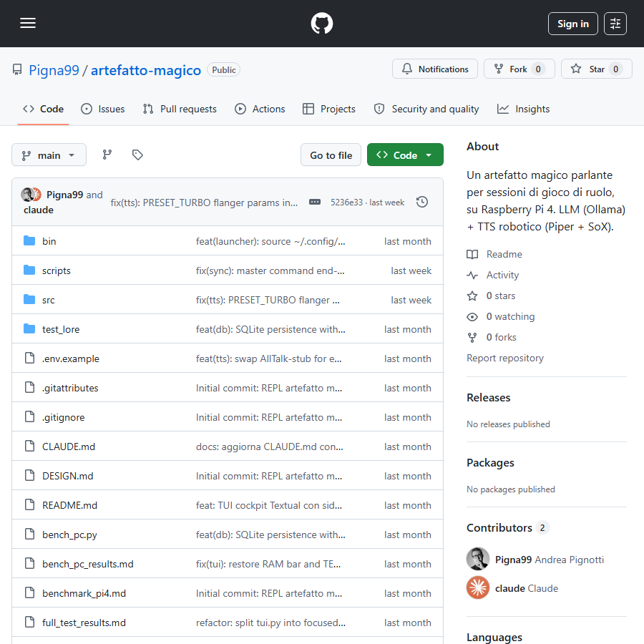
Task: Fork the repository
Action: [x=519, y=69]
